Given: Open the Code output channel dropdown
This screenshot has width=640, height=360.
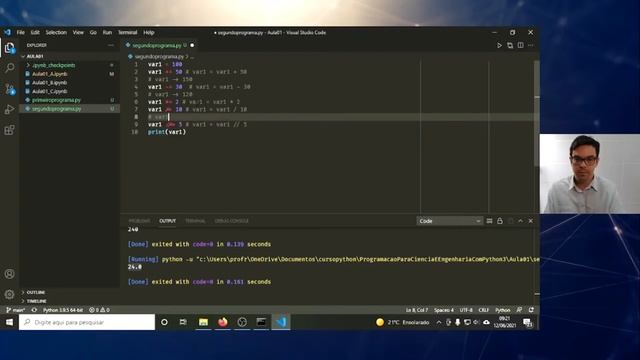Looking at the screenshot, I should click(x=449, y=221).
